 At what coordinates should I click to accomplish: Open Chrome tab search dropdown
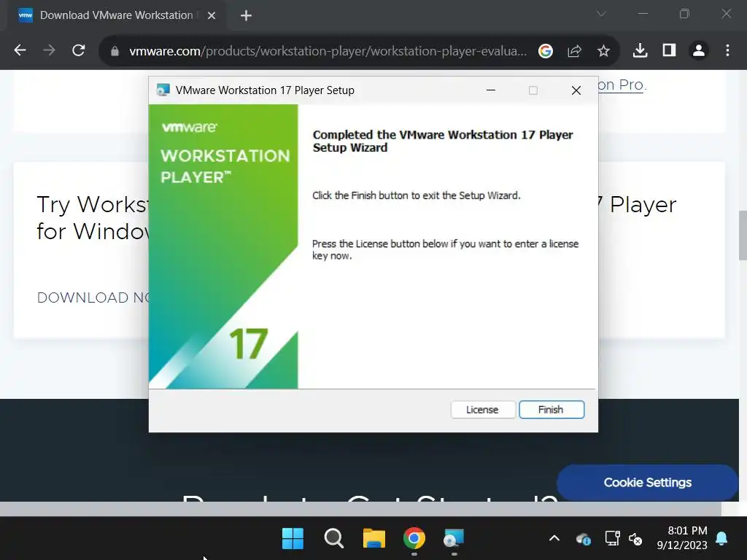click(602, 14)
